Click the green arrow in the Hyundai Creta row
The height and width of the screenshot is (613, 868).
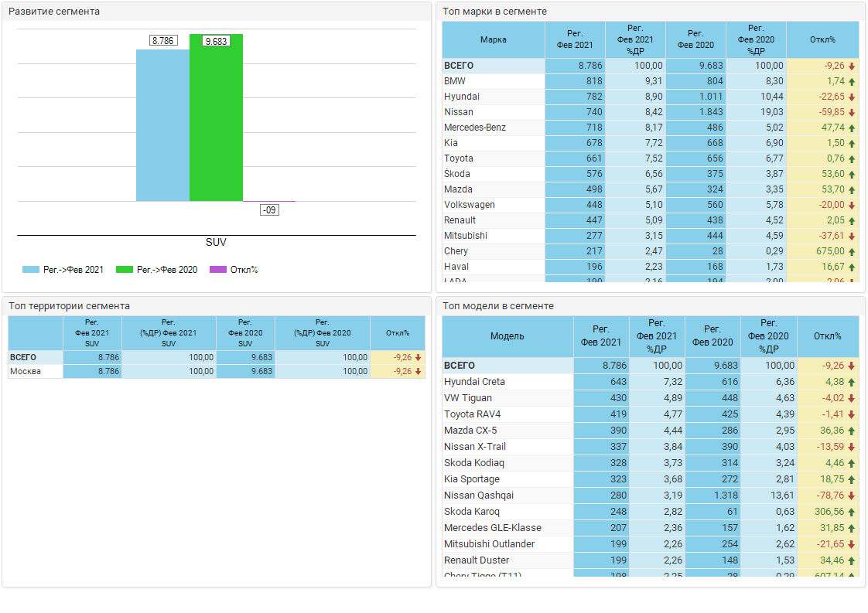852,382
